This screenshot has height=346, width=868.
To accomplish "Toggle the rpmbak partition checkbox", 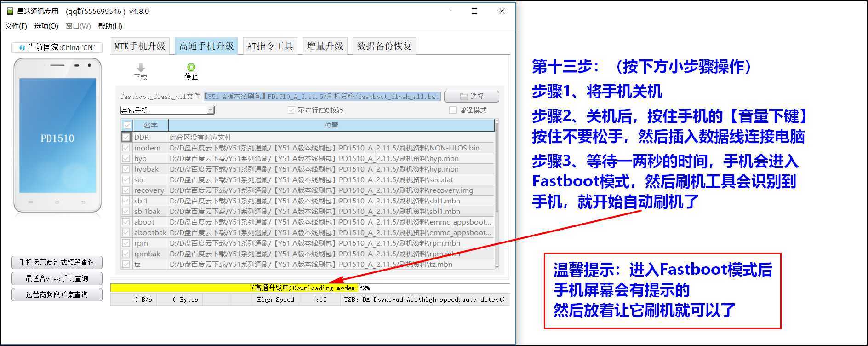I will click(x=126, y=254).
